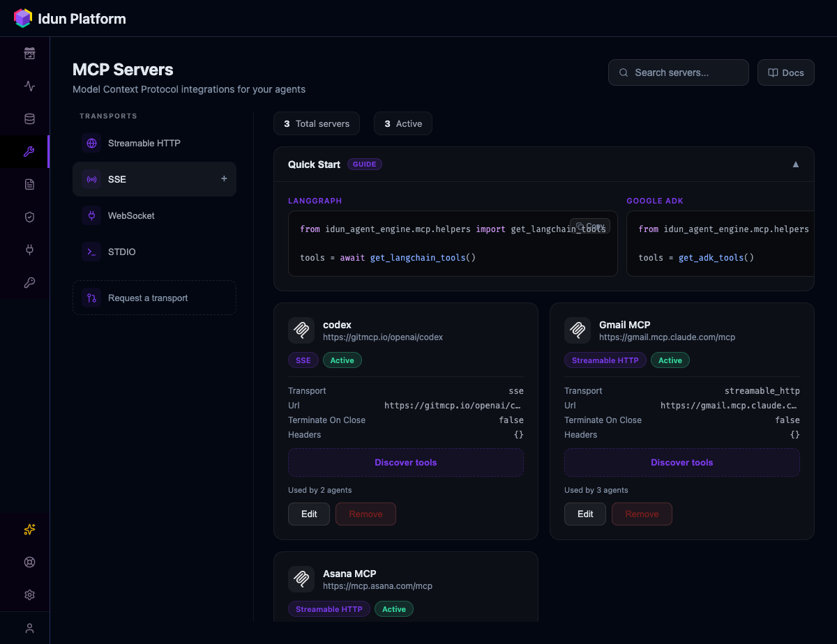The image size is (837, 644).
Task: Edit the Gmail MCP server
Action: coord(585,514)
